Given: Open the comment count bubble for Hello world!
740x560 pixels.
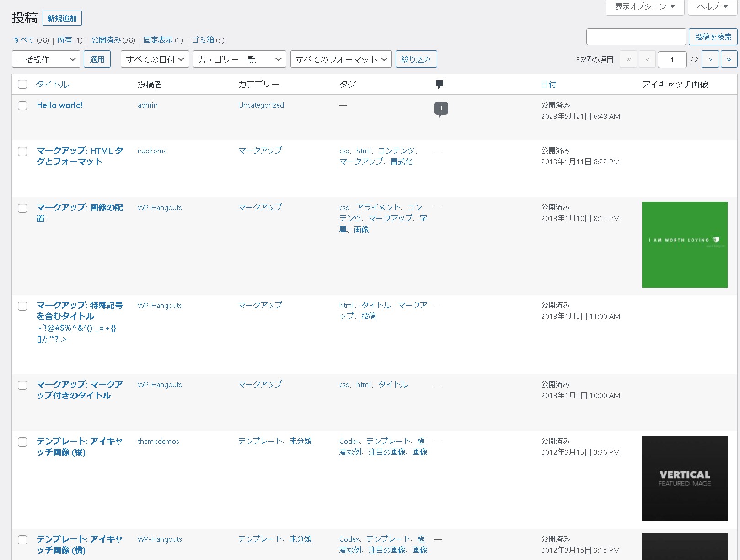Looking at the screenshot, I should point(441,108).
